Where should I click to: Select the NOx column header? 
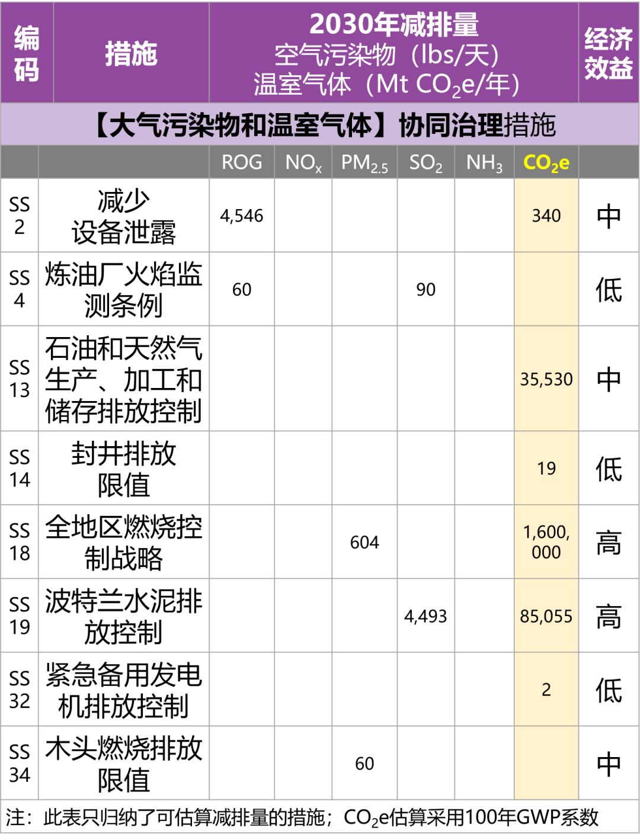(x=303, y=162)
